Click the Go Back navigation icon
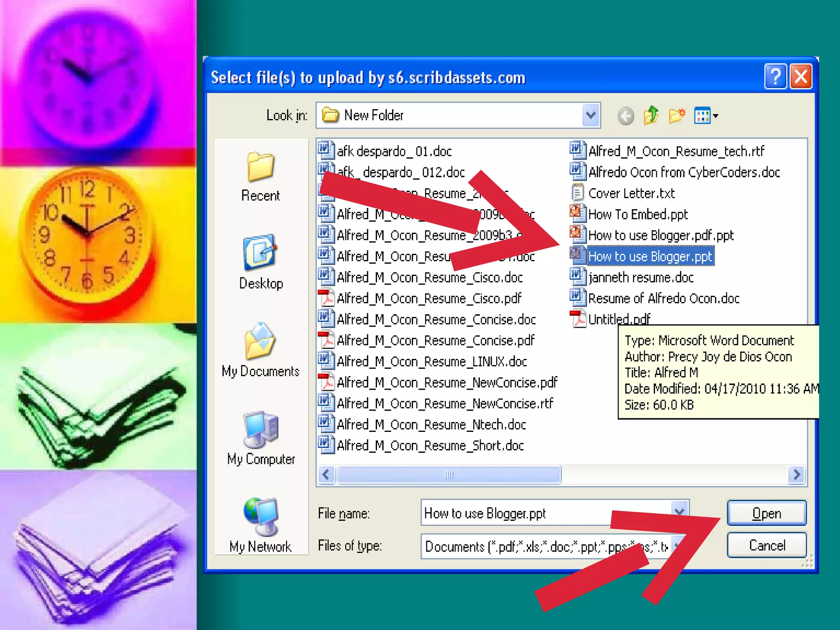This screenshot has width=840, height=630. (625, 116)
